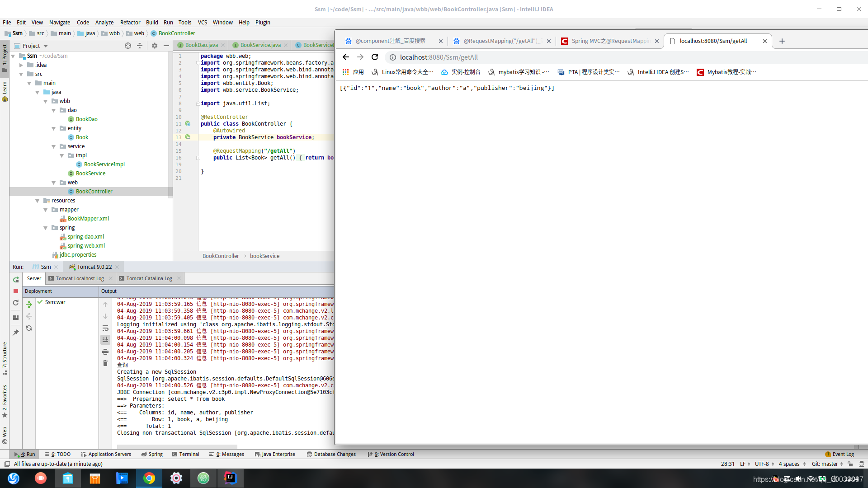868x488 pixels.
Task: Switch to Tomcat Localhost Log tab
Action: (x=80, y=279)
